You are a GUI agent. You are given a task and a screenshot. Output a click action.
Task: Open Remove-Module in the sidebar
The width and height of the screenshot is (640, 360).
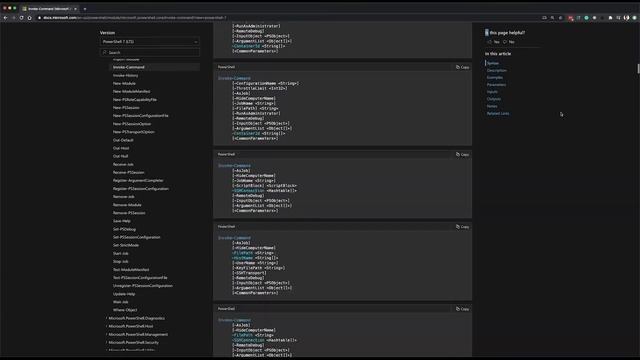[x=127, y=205]
